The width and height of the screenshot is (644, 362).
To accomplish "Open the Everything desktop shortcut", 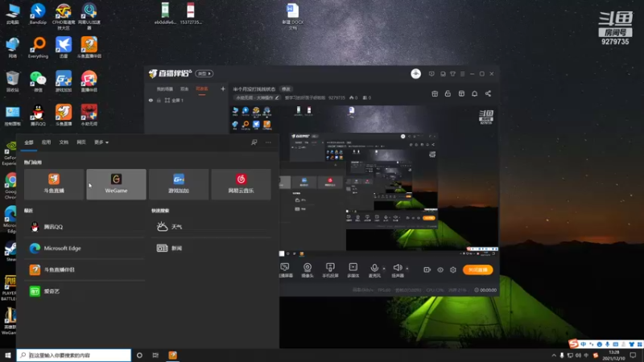I will [x=38, y=47].
